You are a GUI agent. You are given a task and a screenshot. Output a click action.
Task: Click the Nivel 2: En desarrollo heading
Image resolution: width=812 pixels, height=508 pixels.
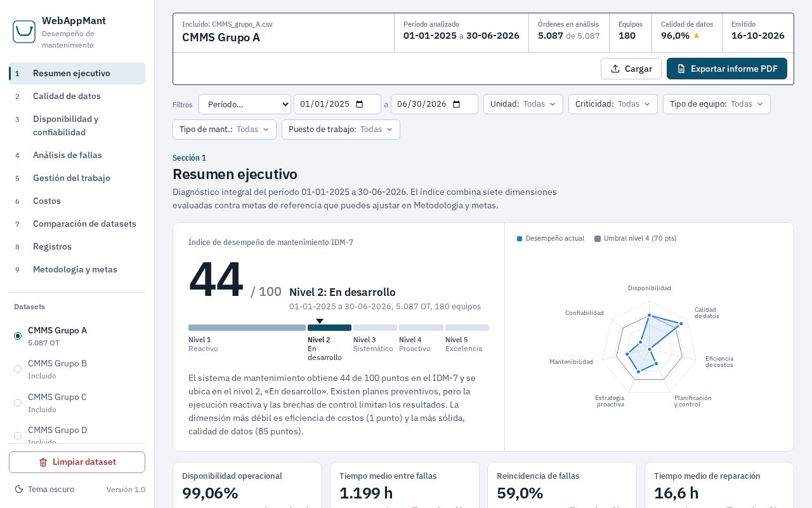pyautogui.click(x=343, y=292)
